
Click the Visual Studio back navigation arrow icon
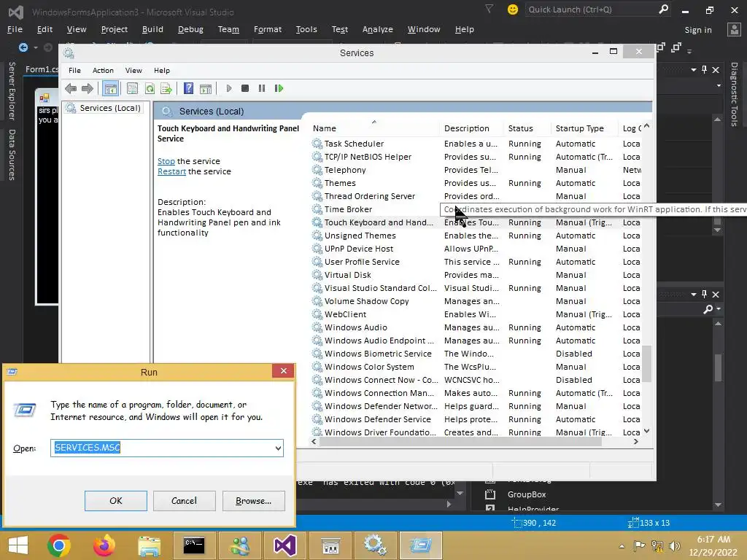23,47
